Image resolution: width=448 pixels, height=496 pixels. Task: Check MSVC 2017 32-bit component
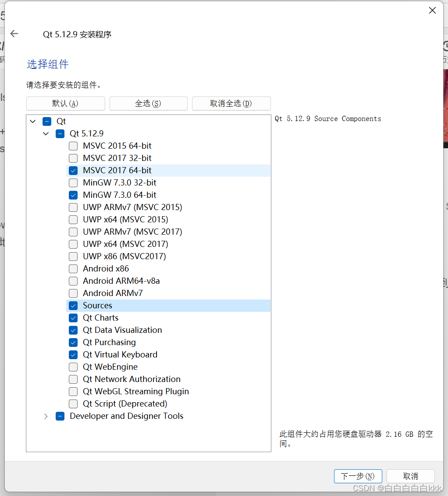coord(73,158)
